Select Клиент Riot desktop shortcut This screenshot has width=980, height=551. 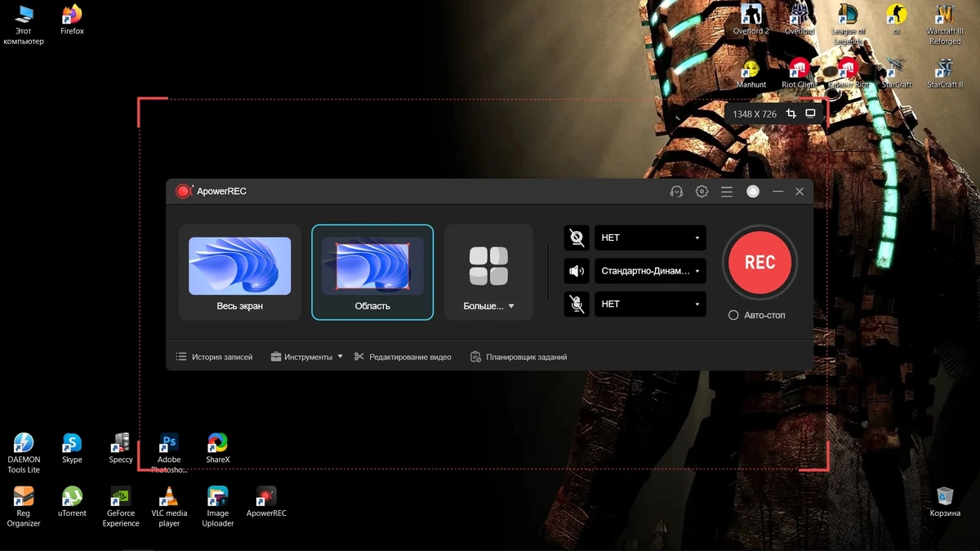point(849,73)
